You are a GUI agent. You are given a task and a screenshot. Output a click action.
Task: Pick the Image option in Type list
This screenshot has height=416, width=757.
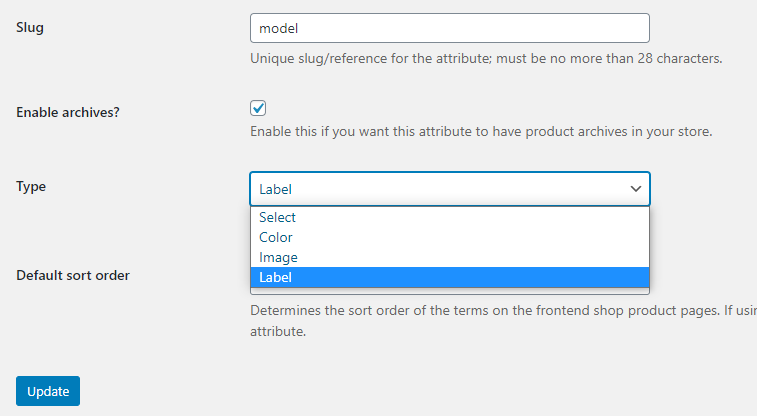[278, 257]
